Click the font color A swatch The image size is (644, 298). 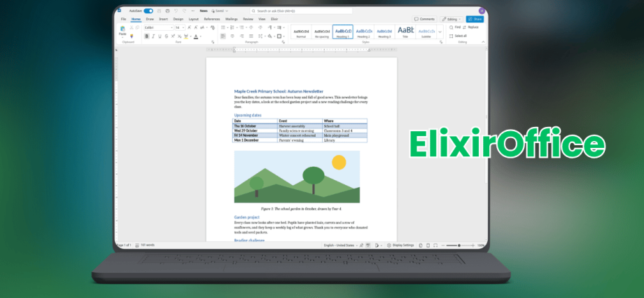click(196, 36)
